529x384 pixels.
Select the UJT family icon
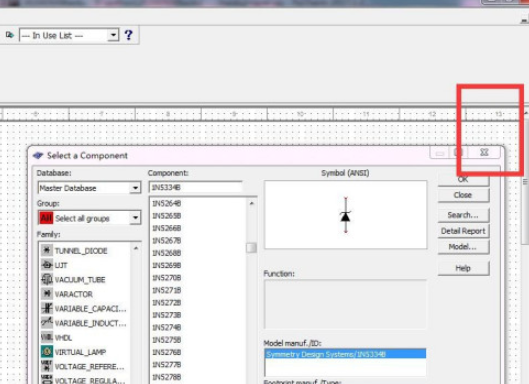point(47,265)
